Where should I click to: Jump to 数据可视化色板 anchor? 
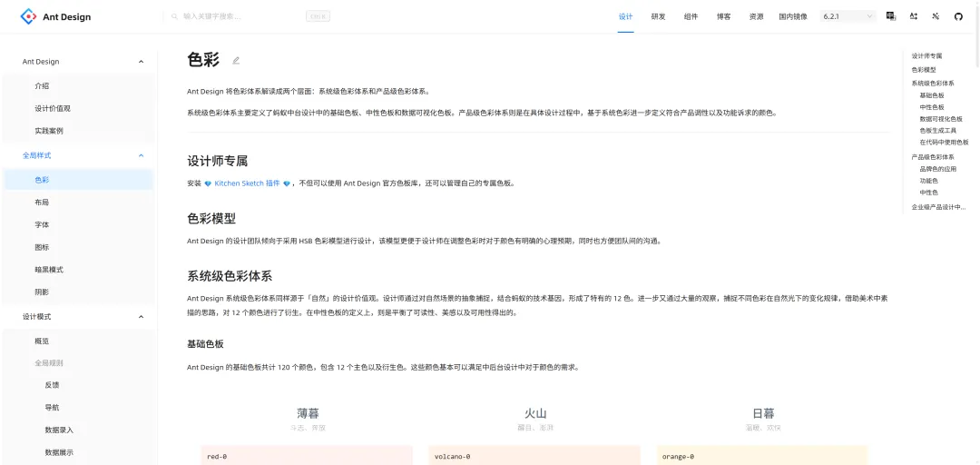pyautogui.click(x=941, y=119)
